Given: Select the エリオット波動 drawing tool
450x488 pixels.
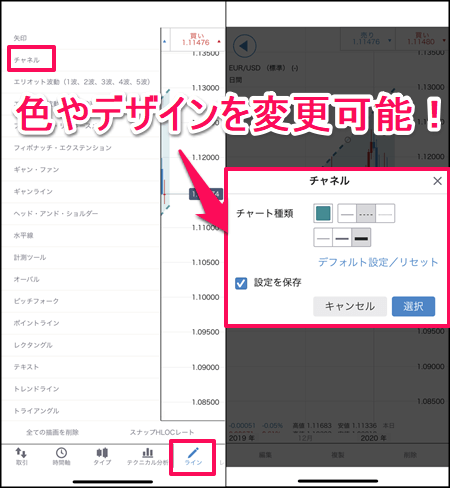Looking at the screenshot, I should (x=82, y=82).
